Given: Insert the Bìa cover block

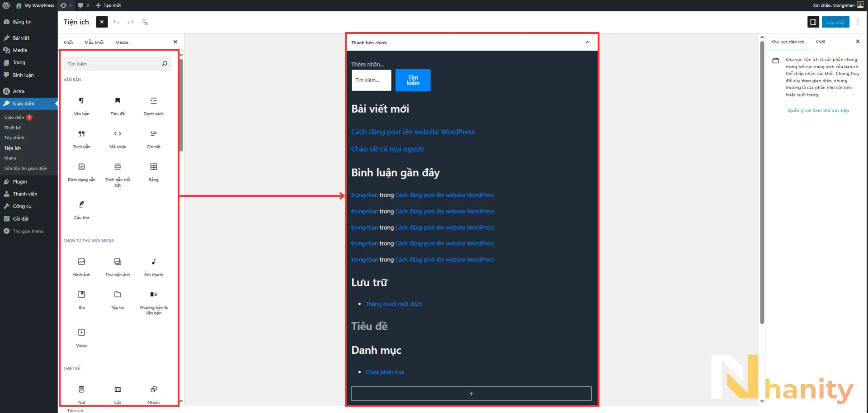Looking at the screenshot, I should pyautogui.click(x=81, y=300).
